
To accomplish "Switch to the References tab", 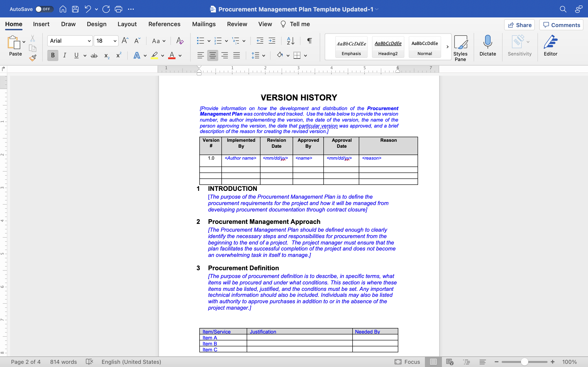I will pyautogui.click(x=164, y=24).
